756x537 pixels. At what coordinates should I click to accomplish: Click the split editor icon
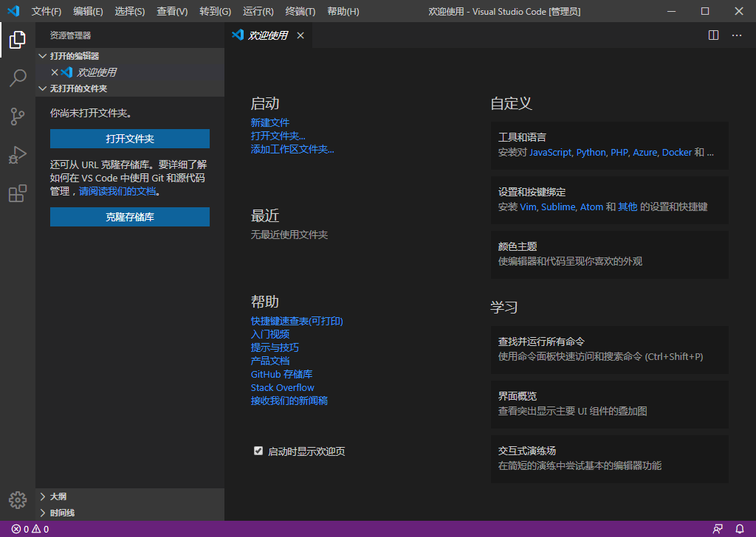[x=714, y=35]
